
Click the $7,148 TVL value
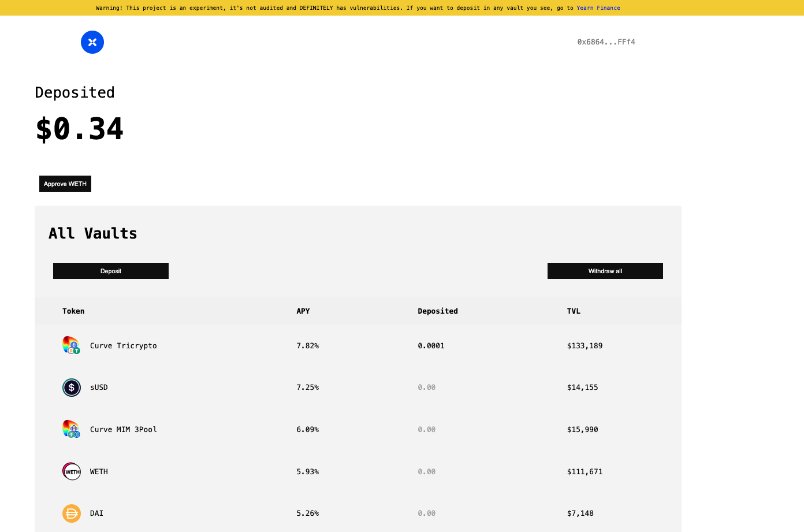click(x=580, y=513)
